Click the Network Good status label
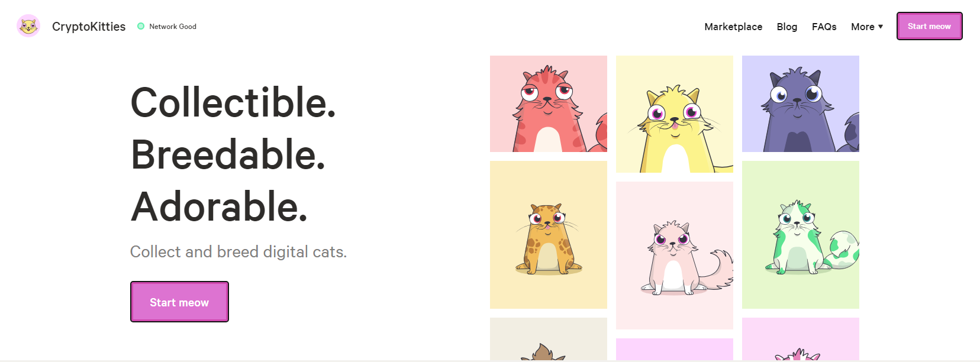 coord(173,27)
